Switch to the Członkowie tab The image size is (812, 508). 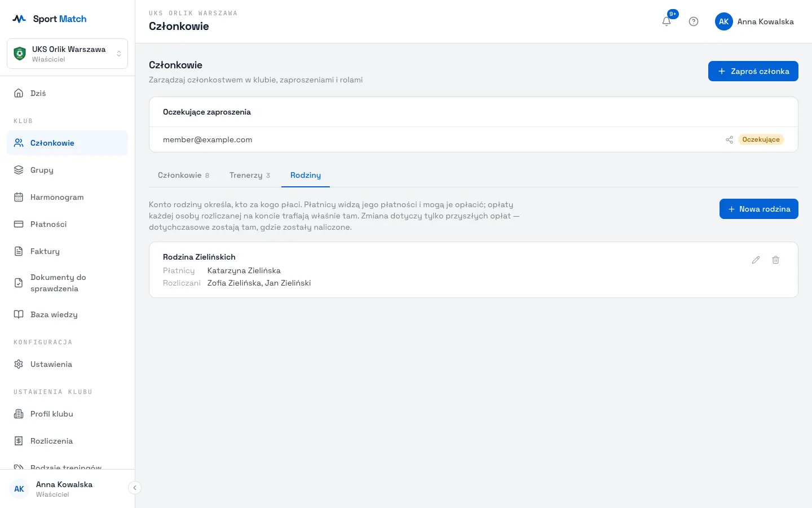point(183,175)
